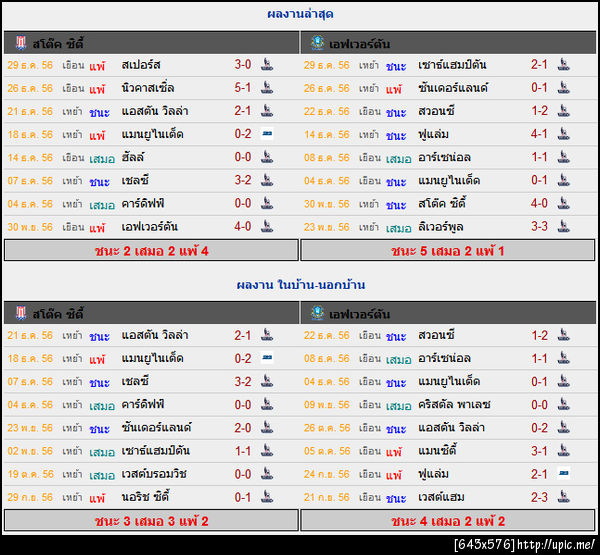The width and height of the screenshot is (600, 555).
Task: Click the Stoke summary ชนะ 3 เสมอ 3 แพ้ 2
Action: point(151,521)
